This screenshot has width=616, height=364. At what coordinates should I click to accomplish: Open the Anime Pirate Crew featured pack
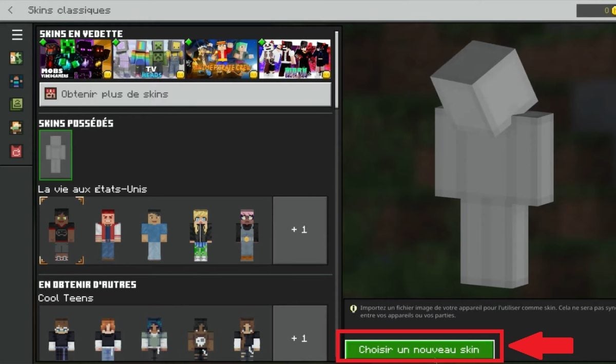coord(222,59)
